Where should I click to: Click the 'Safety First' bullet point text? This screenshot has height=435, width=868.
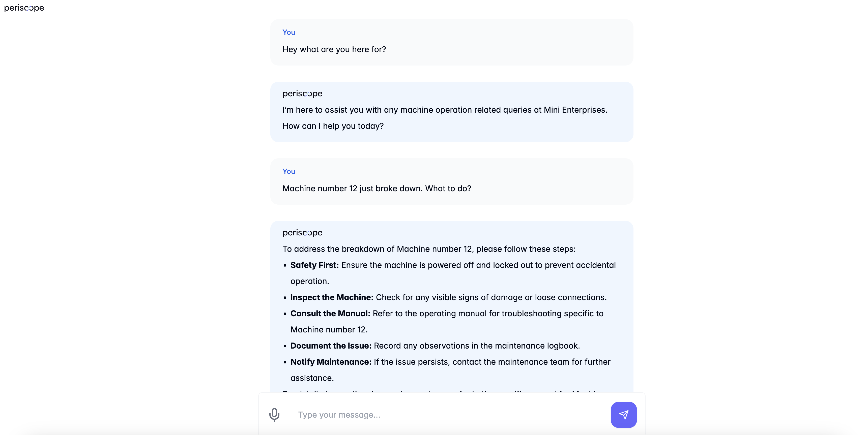pyautogui.click(x=453, y=265)
